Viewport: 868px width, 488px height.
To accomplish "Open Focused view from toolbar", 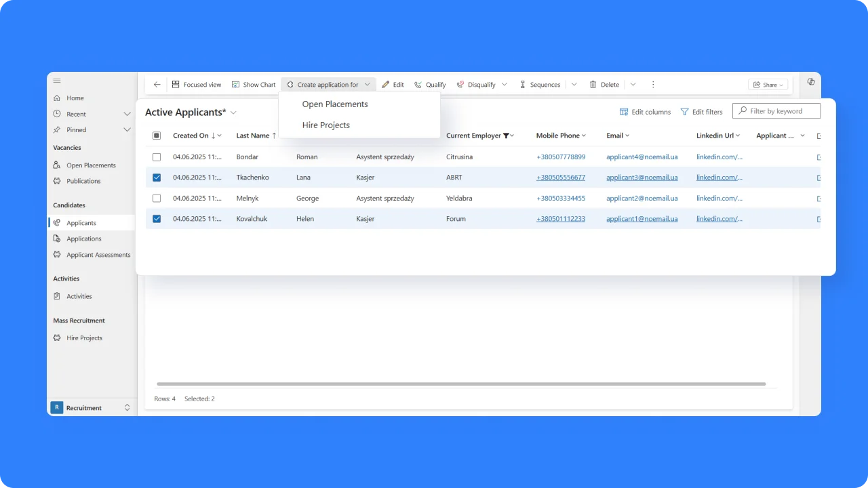I will 196,85.
